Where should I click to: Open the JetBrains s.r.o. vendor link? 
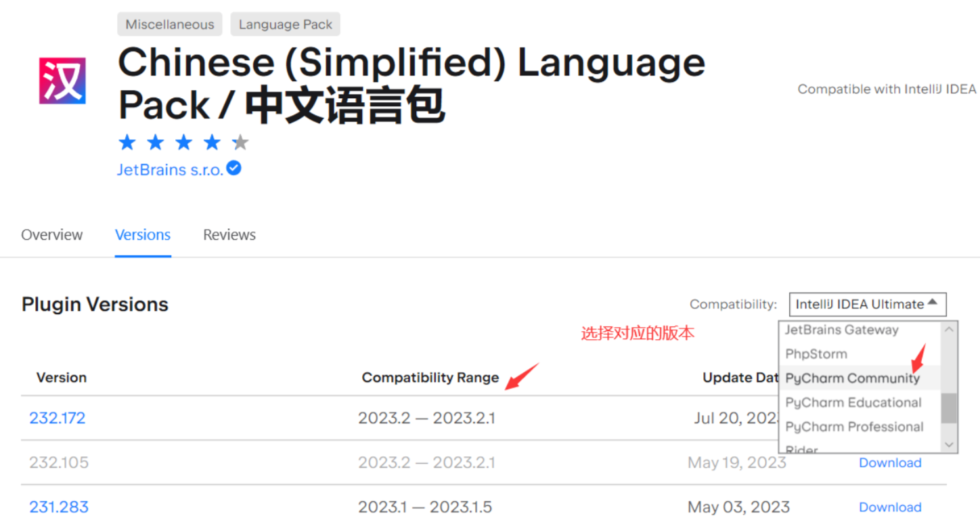click(170, 169)
